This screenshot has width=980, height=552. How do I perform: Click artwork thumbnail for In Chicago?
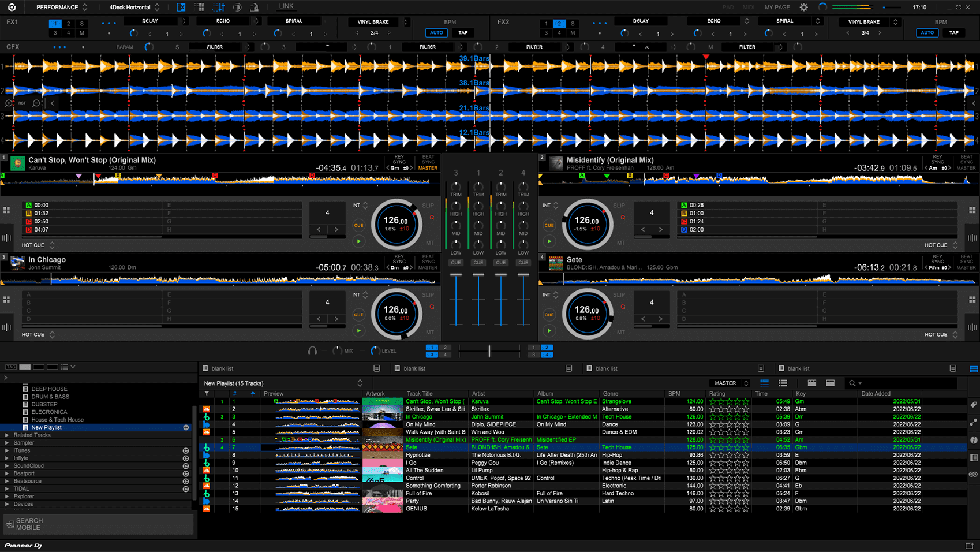(x=382, y=416)
